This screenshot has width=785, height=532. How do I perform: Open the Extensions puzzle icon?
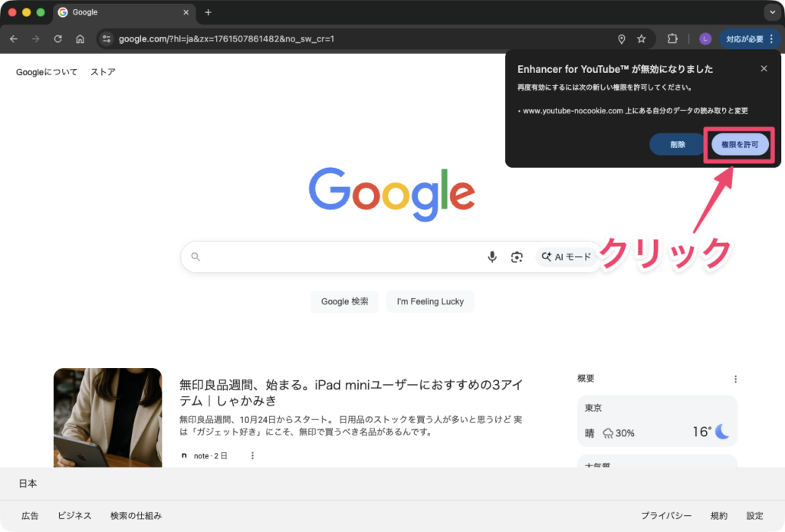(x=673, y=39)
